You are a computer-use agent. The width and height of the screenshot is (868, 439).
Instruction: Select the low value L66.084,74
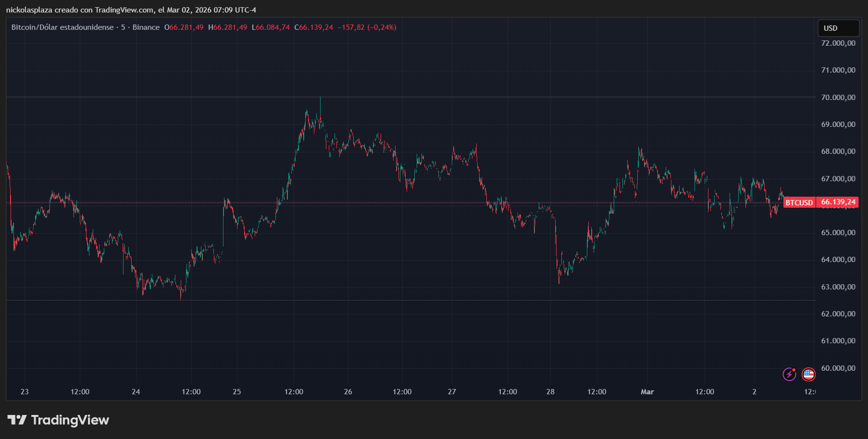click(271, 27)
